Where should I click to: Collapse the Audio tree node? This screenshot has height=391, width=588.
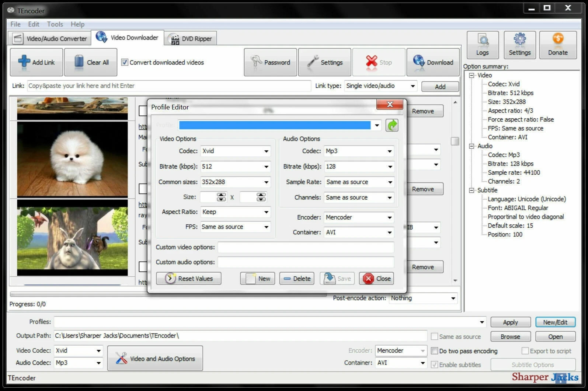472,146
